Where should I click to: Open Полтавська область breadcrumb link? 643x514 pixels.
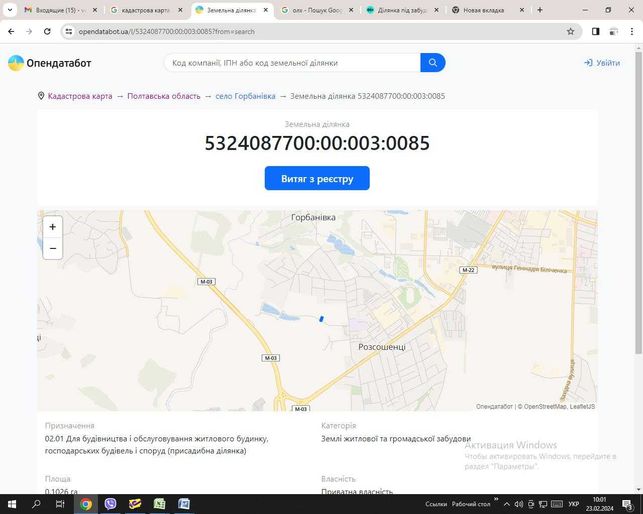(164, 96)
